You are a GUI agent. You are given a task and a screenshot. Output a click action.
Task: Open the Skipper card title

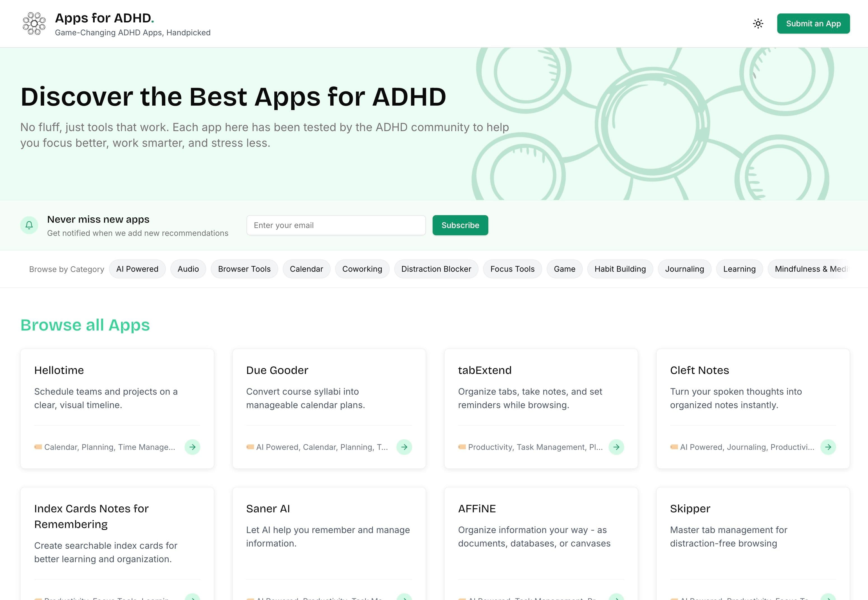690,509
